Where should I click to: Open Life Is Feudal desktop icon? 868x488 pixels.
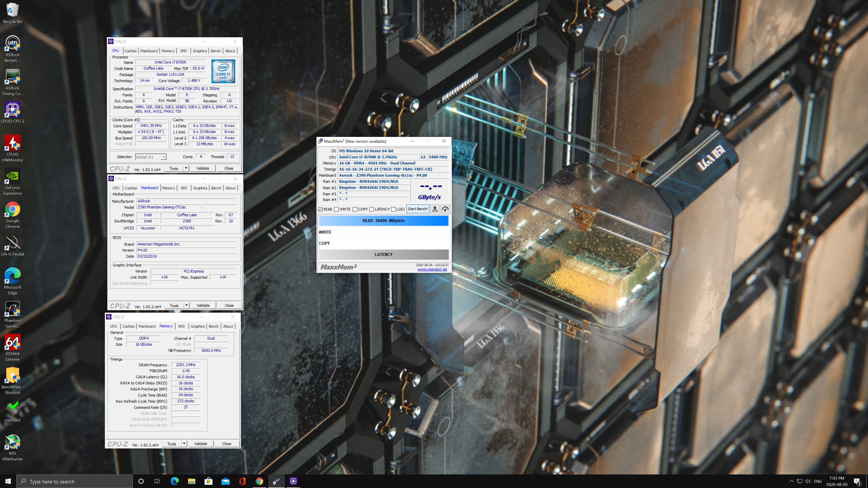pos(12,246)
